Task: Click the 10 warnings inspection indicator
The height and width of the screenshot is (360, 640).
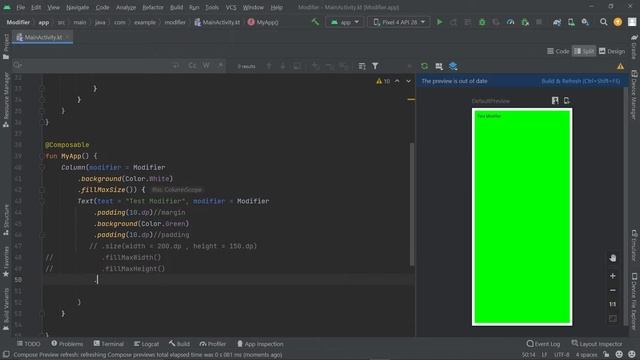Action: tap(383, 81)
